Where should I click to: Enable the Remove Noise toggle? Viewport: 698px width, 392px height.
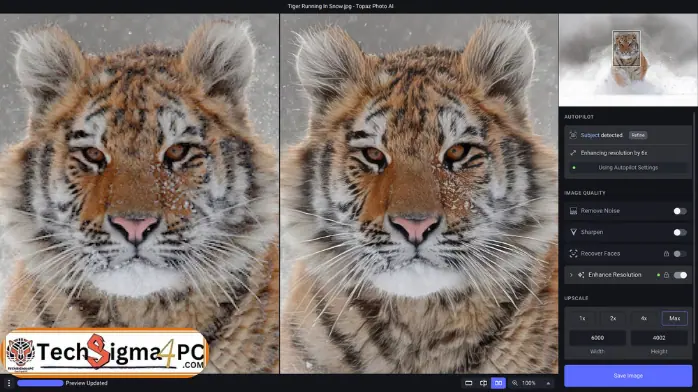[680, 211]
